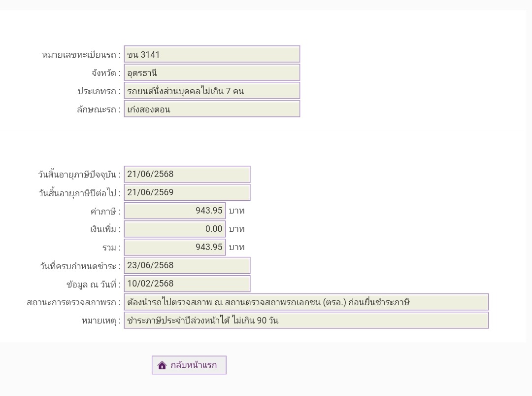Click the ประเภทรถ field

pos(211,91)
